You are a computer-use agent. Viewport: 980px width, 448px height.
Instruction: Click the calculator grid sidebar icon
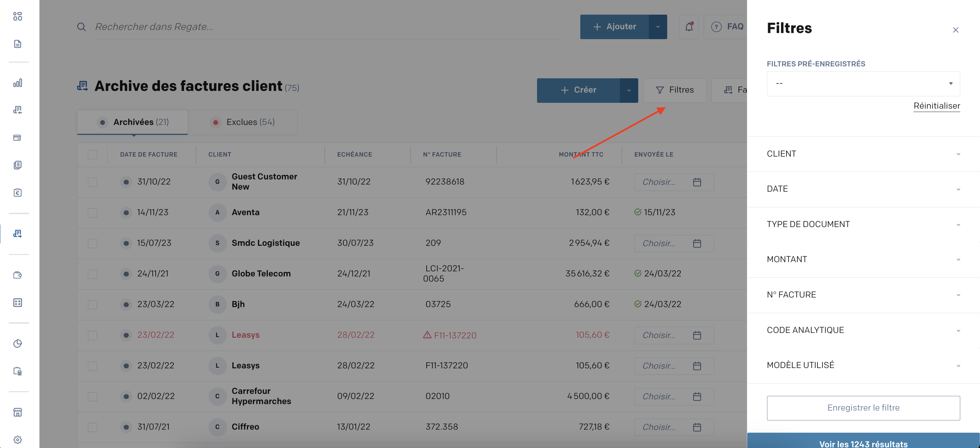(17, 302)
